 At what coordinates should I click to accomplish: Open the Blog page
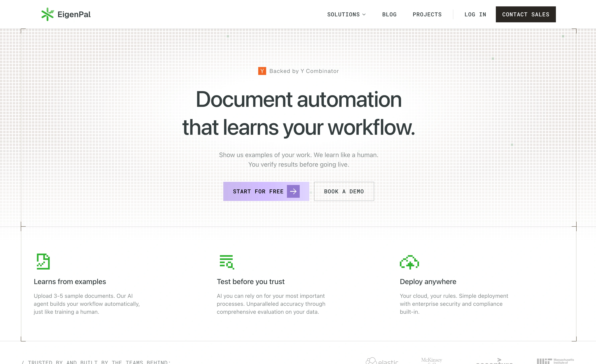point(389,15)
